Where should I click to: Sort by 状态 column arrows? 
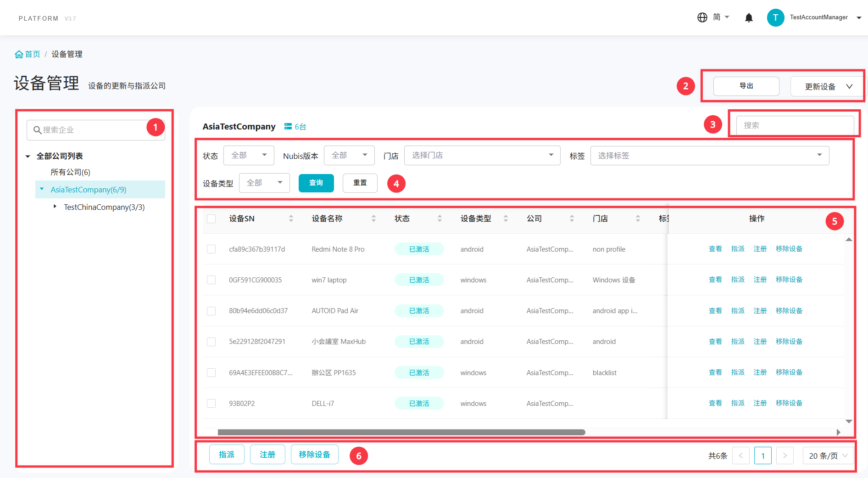[440, 219]
